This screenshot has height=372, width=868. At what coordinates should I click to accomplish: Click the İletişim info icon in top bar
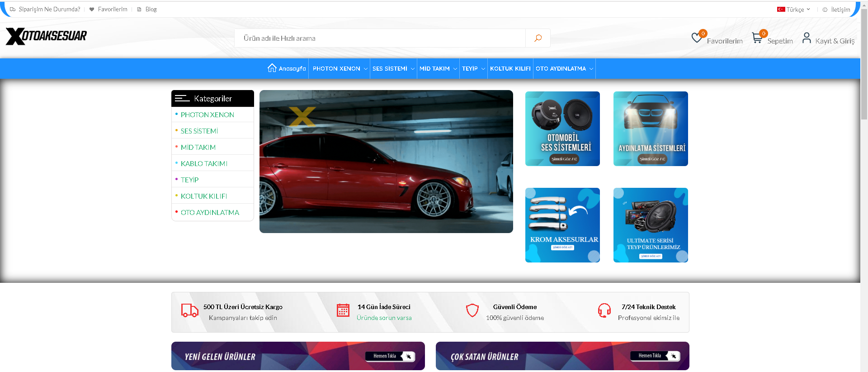click(825, 10)
